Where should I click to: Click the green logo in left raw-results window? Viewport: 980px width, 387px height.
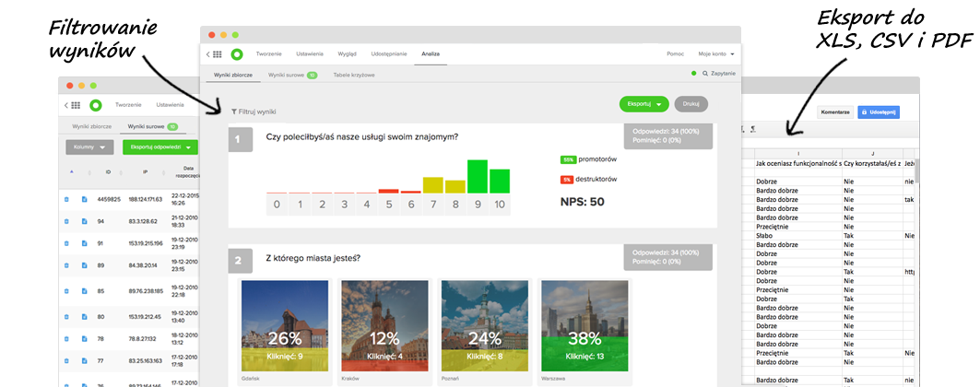(96, 105)
